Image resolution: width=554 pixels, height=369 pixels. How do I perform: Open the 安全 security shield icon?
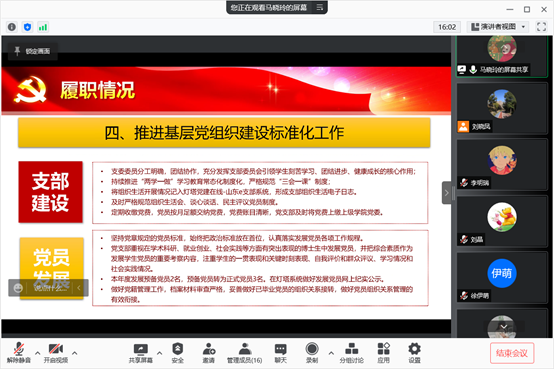click(177, 353)
